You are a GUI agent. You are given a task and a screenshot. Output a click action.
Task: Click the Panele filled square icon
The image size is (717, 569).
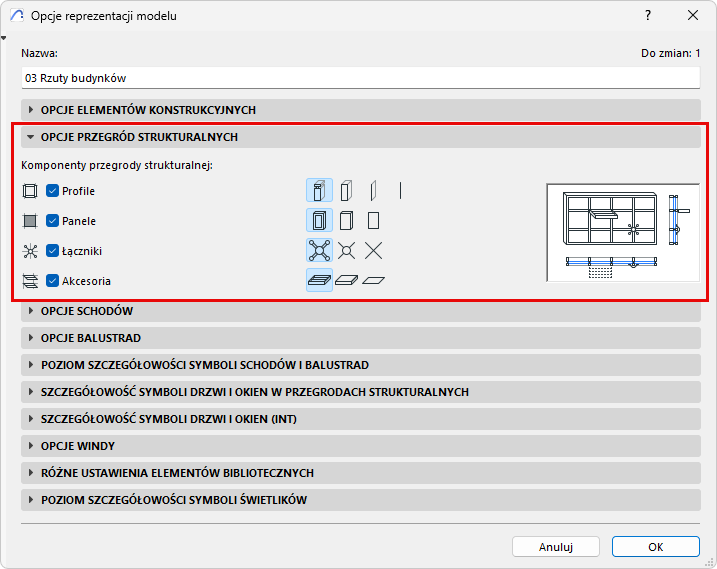[30, 221]
